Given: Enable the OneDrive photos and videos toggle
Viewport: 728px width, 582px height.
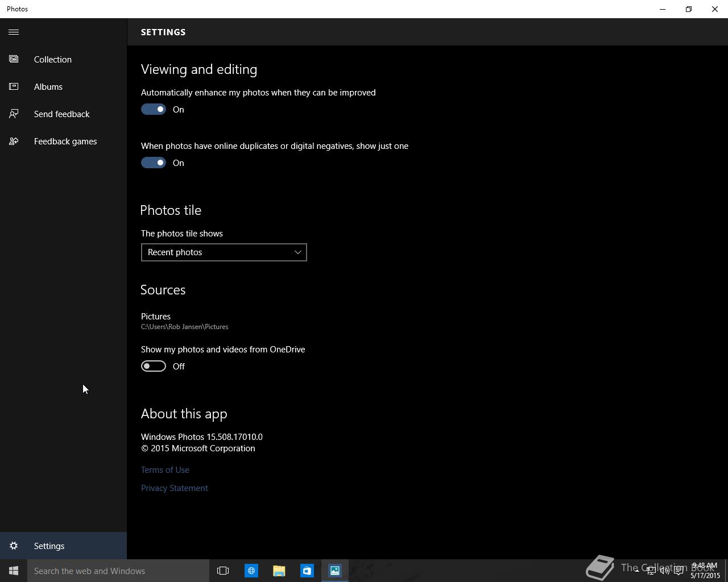Looking at the screenshot, I should [154, 366].
